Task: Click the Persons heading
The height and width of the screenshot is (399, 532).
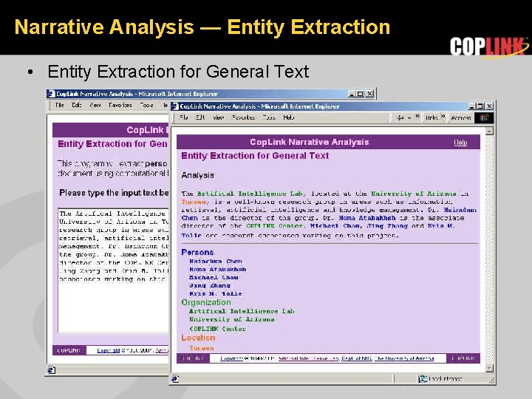Action: pos(197,253)
